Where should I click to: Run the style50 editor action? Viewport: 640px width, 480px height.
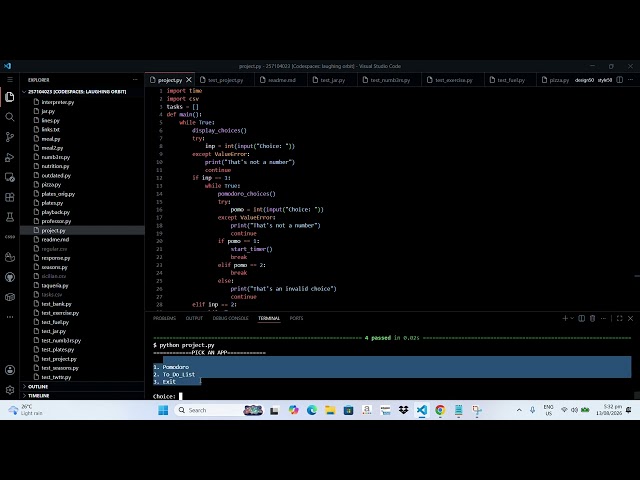(605, 80)
